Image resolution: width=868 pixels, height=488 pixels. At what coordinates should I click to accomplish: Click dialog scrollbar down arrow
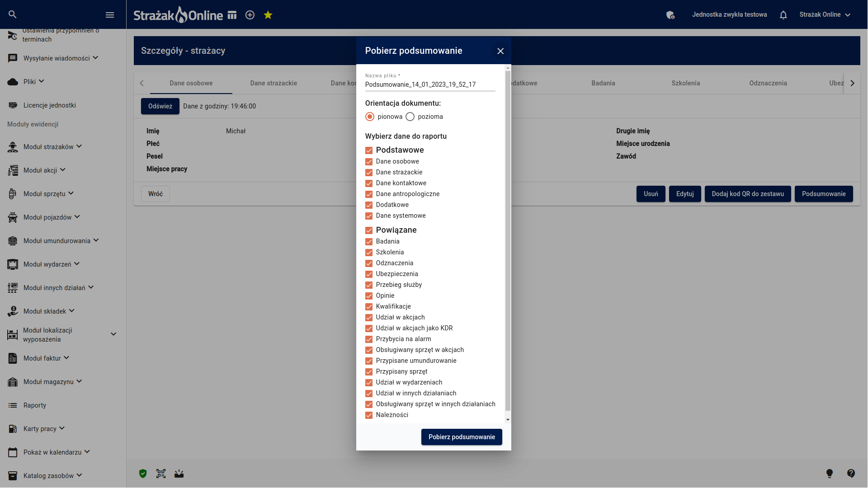coord(508,420)
